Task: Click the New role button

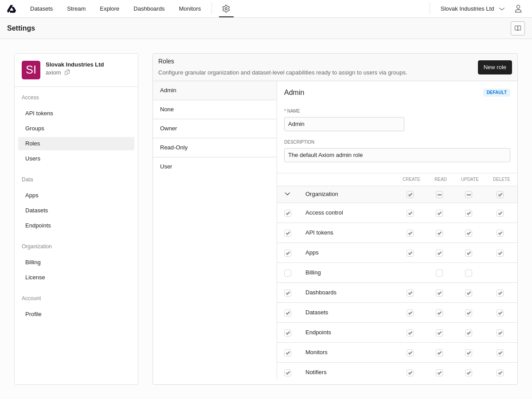Action: [495, 67]
